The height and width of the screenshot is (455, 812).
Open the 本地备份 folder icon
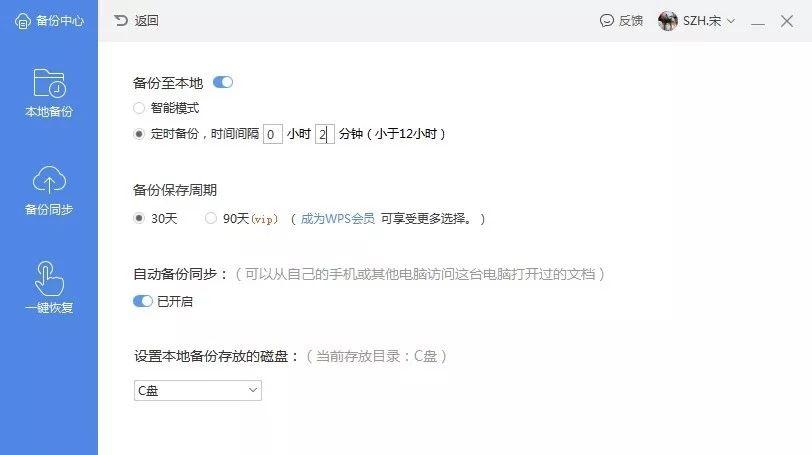tap(49, 83)
